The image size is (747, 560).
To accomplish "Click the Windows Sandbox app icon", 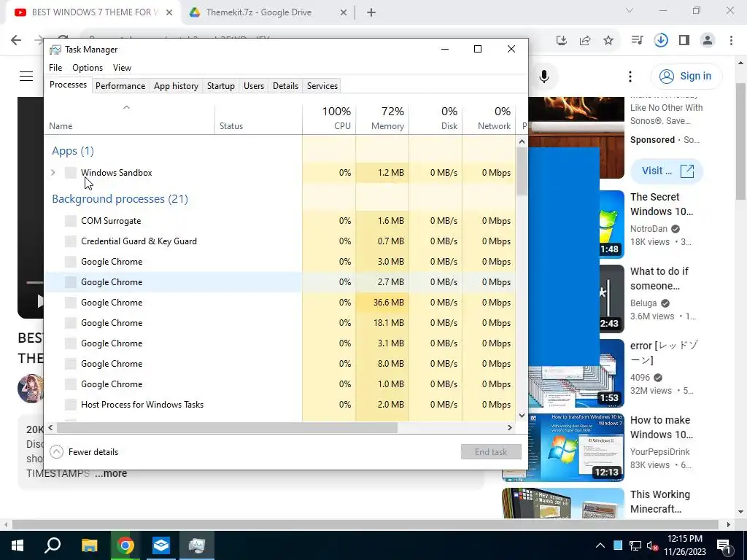I will [x=71, y=172].
